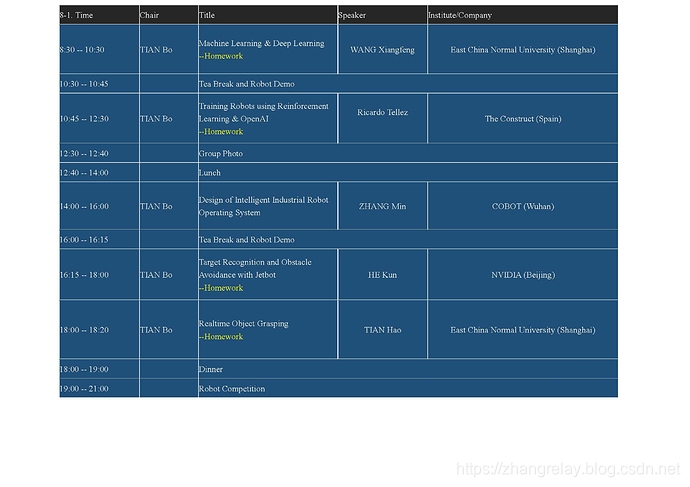Select 'NVIDIA (Beijing)' cell
This screenshot has height=487, width=690.
click(x=523, y=275)
